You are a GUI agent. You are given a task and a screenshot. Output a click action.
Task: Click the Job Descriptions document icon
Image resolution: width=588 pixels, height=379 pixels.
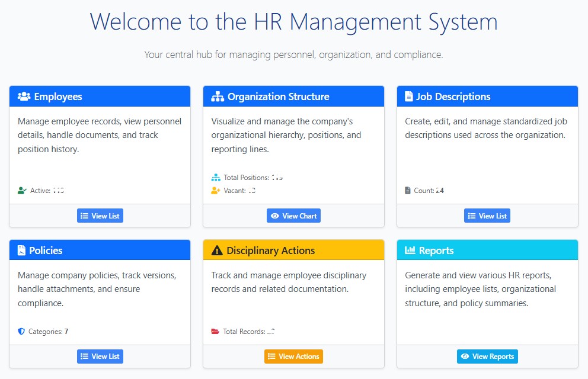(x=408, y=96)
